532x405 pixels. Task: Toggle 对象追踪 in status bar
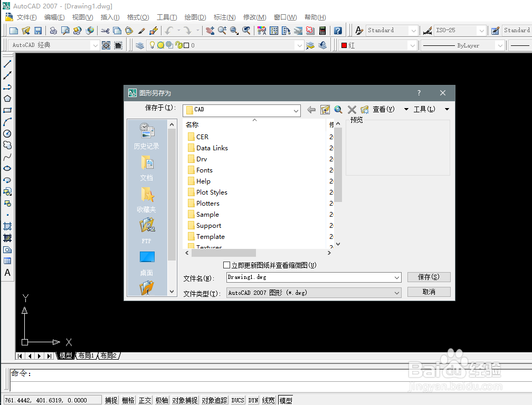(x=214, y=400)
